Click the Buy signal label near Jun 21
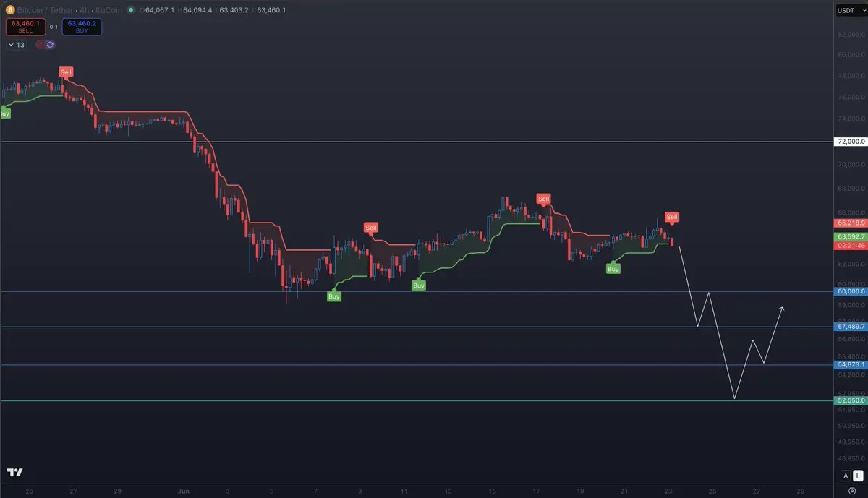Screen dimensions: 868x498 tap(613, 269)
